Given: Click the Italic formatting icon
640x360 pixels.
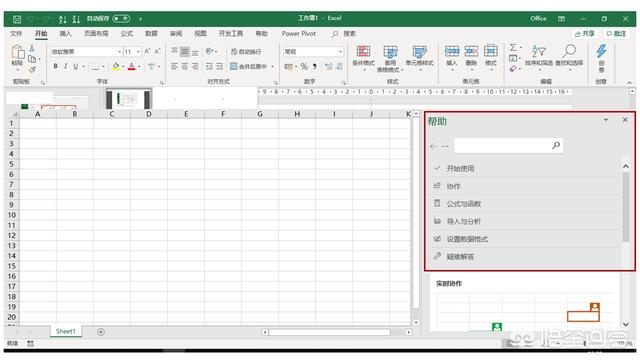Looking at the screenshot, I should tap(65, 66).
